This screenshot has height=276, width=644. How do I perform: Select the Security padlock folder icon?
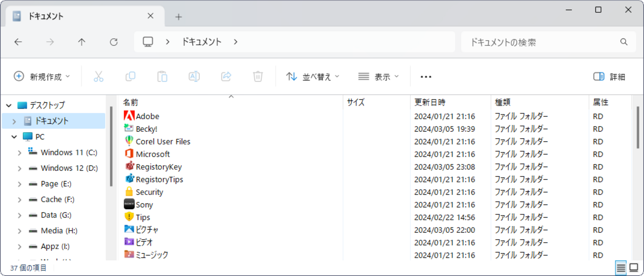click(129, 192)
